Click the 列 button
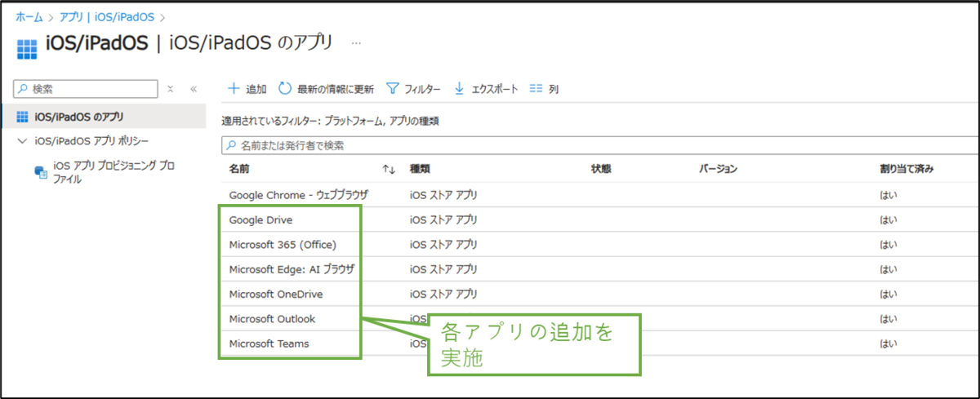 point(544,88)
